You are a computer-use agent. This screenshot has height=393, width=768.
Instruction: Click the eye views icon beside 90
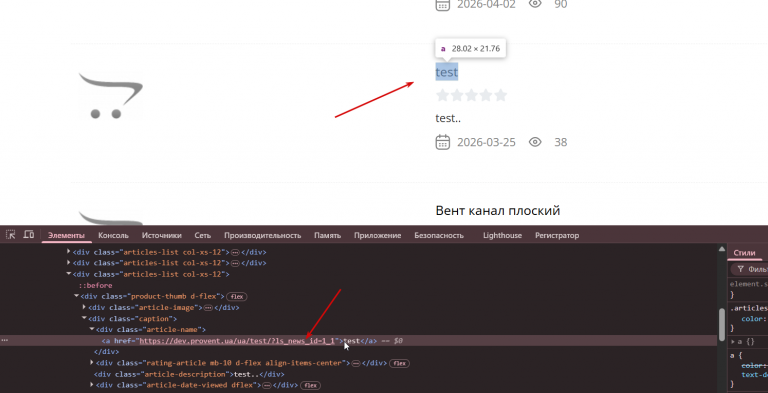535,4
